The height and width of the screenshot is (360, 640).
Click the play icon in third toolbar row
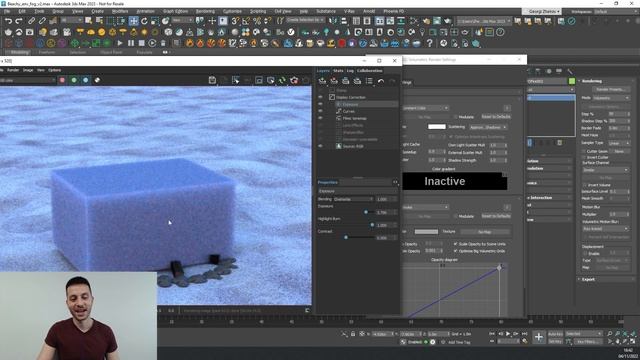coord(120,43)
